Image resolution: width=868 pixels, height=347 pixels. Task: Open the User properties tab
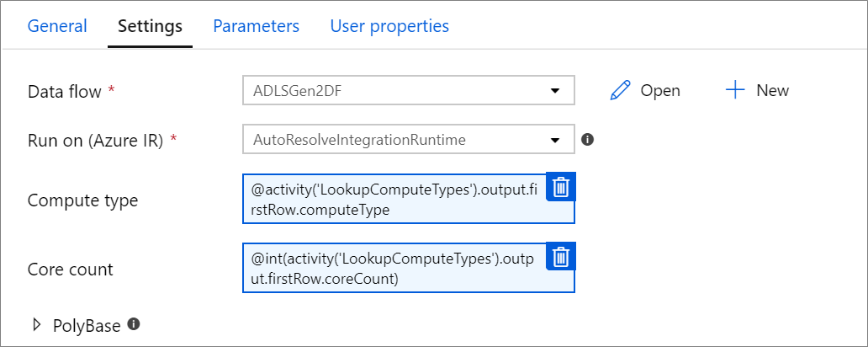pyautogui.click(x=389, y=26)
